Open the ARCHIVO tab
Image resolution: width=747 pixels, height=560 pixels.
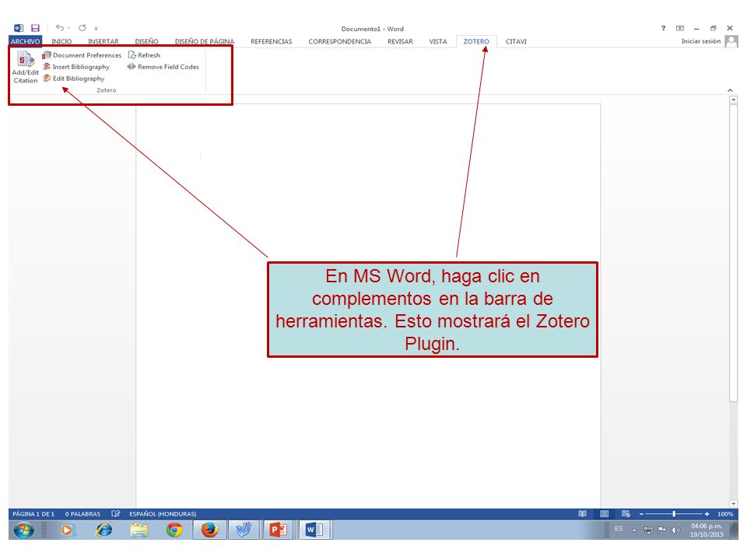pos(25,41)
